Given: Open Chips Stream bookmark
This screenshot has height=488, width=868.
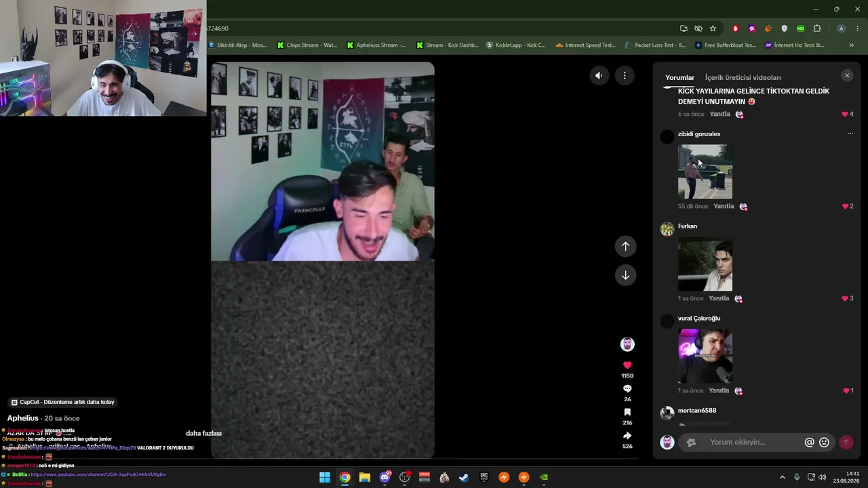Looking at the screenshot, I should pyautogui.click(x=307, y=45).
